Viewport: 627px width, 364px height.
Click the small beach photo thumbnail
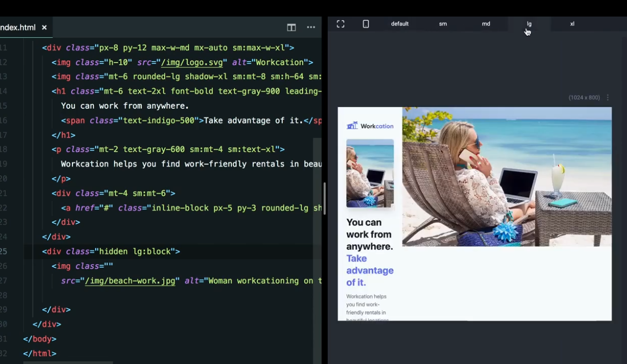(x=370, y=173)
